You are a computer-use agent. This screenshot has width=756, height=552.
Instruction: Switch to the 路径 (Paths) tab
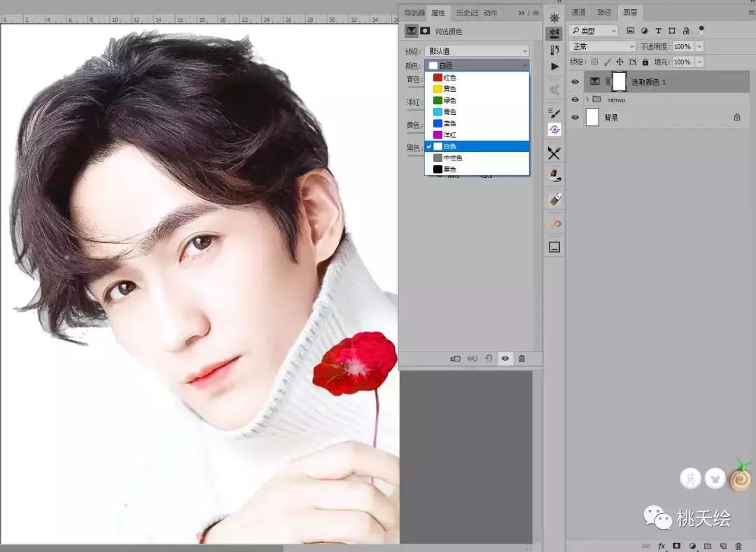[604, 12]
